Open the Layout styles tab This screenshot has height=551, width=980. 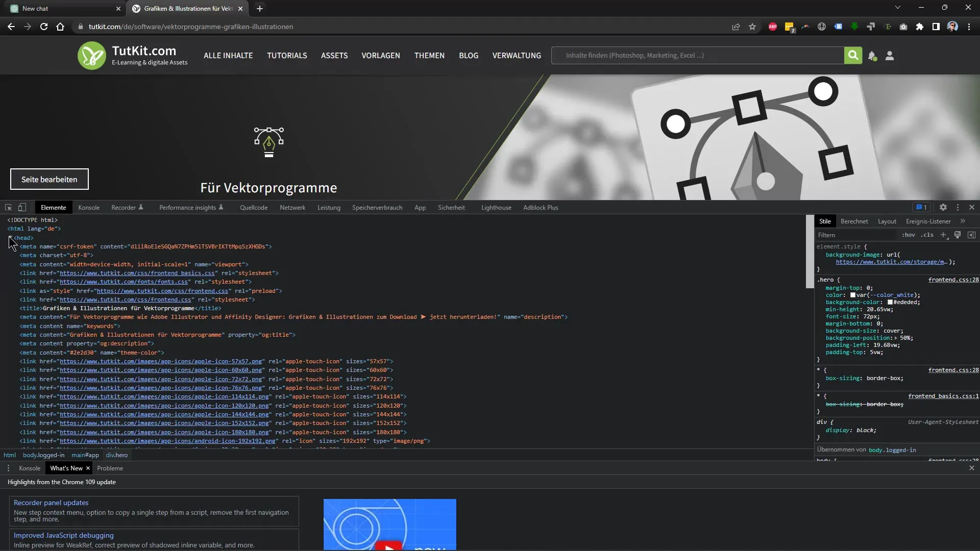pyautogui.click(x=887, y=221)
